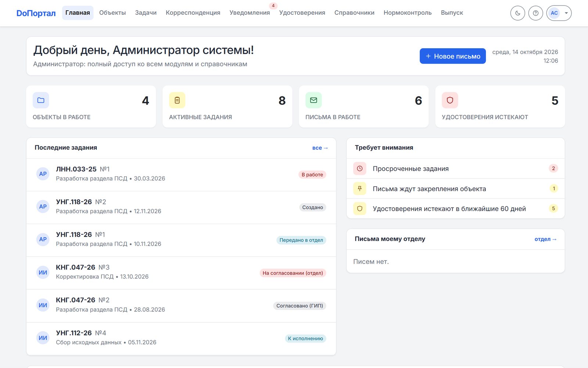Open Письма ждут закрепления объекта

click(x=456, y=188)
